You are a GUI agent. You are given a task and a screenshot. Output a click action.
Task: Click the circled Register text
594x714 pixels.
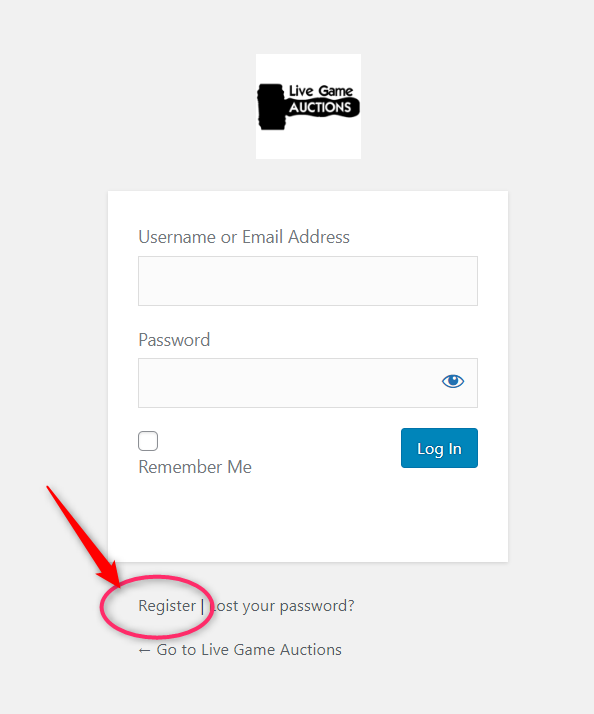click(x=167, y=606)
